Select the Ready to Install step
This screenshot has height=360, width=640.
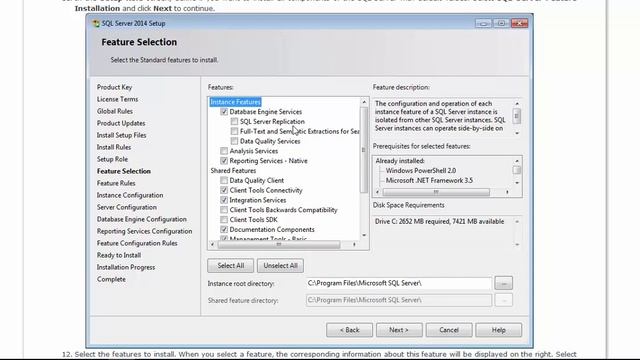coord(119,255)
